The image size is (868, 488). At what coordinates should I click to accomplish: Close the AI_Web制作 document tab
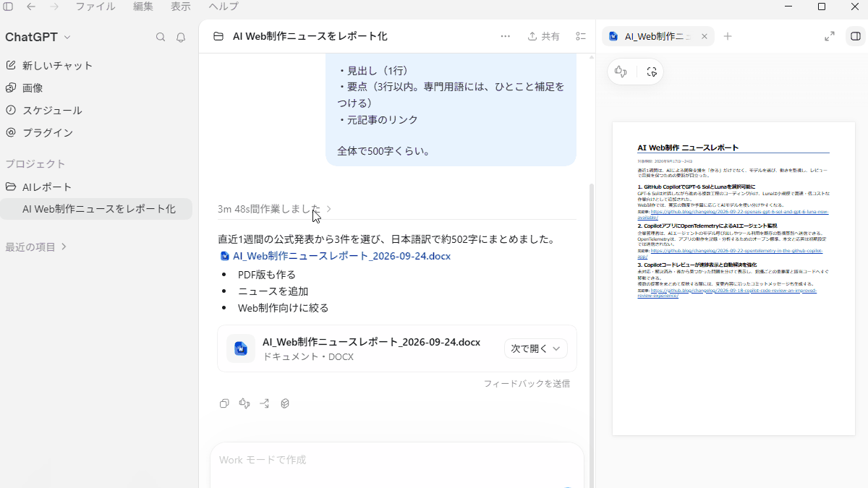(704, 36)
